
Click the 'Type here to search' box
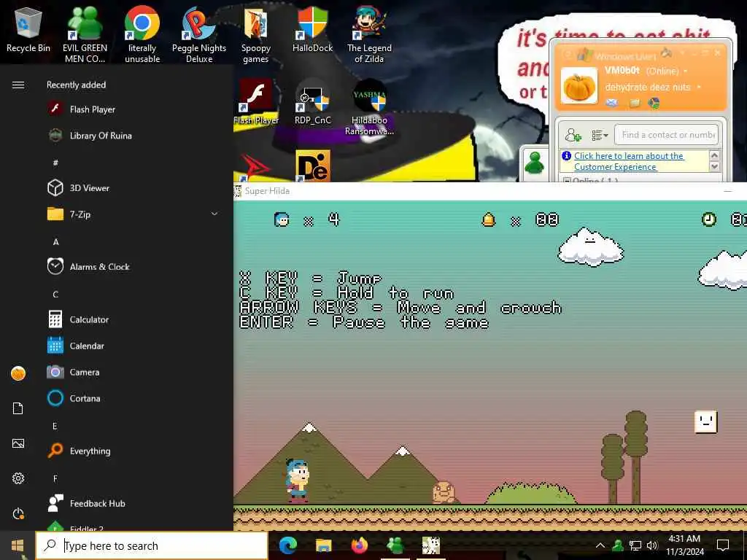152,545
